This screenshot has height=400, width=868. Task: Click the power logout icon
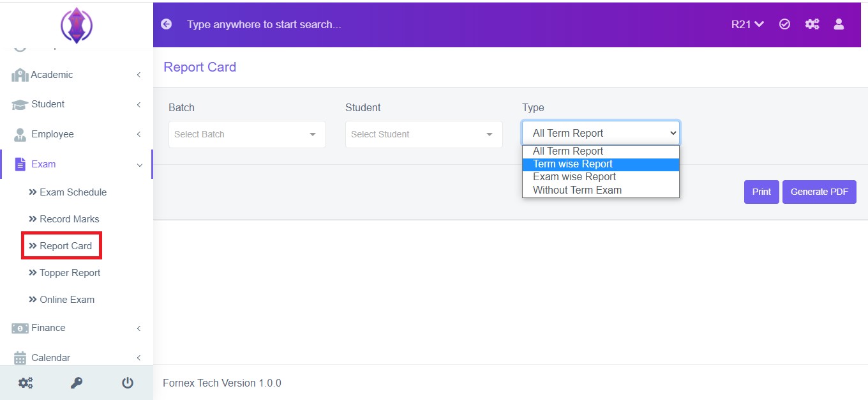[128, 383]
